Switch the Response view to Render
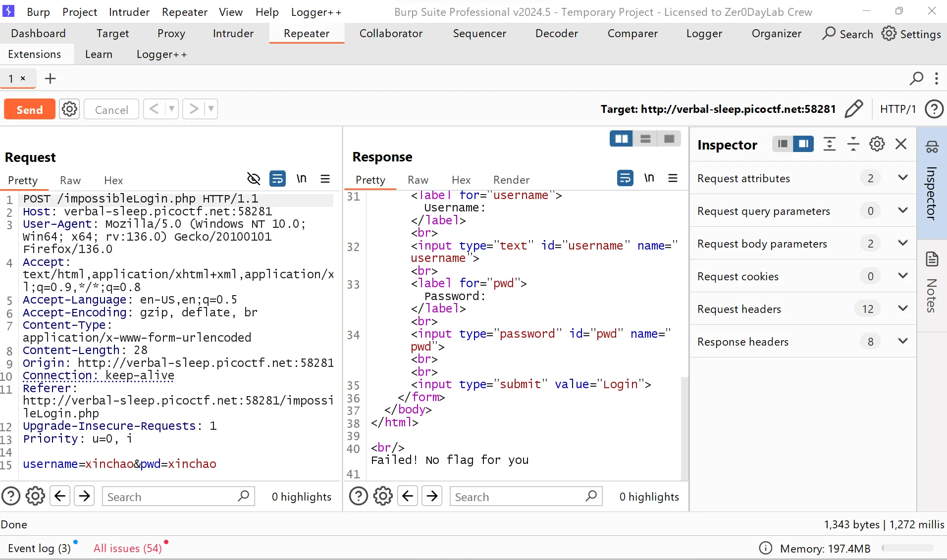Image resolution: width=947 pixels, height=560 pixels. (511, 180)
